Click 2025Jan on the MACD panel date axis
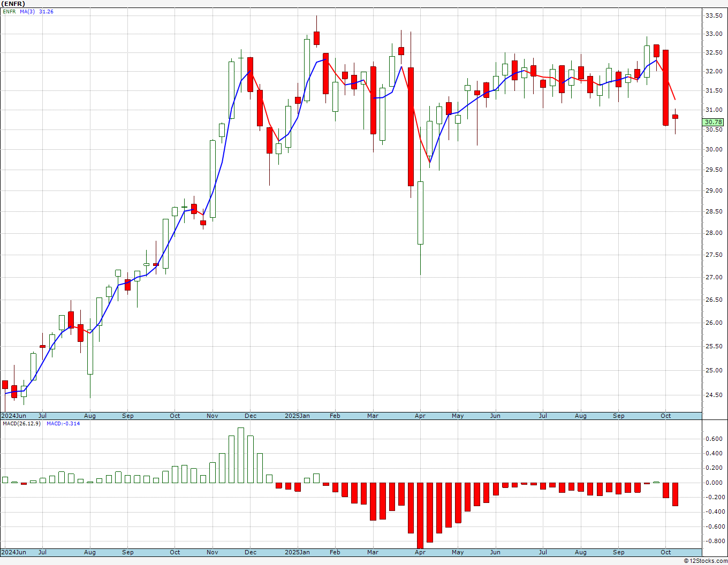This screenshot has height=565, width=728. click(x=298, y=552)
